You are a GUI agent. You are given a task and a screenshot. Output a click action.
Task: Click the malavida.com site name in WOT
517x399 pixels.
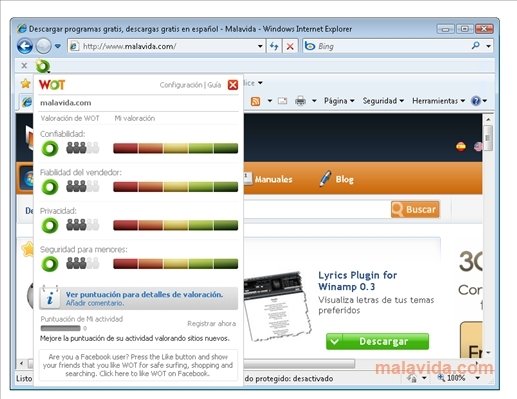pos(66,103)
